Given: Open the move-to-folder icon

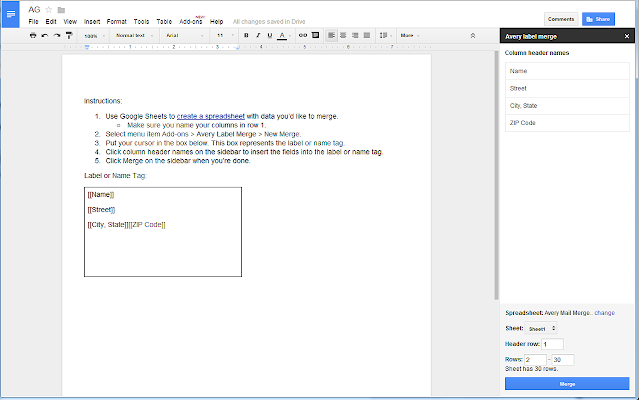Looking at the screenshot, I should 61,10.
